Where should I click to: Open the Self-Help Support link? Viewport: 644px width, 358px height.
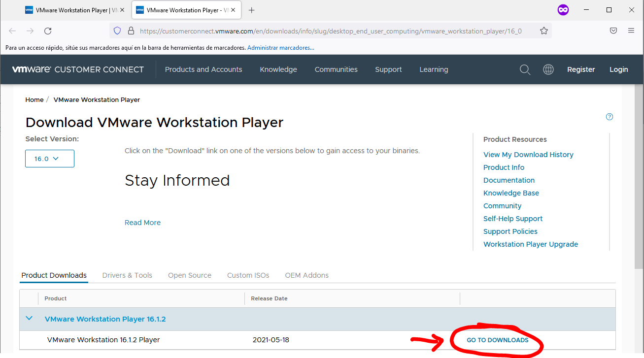[x=513, y=219]
